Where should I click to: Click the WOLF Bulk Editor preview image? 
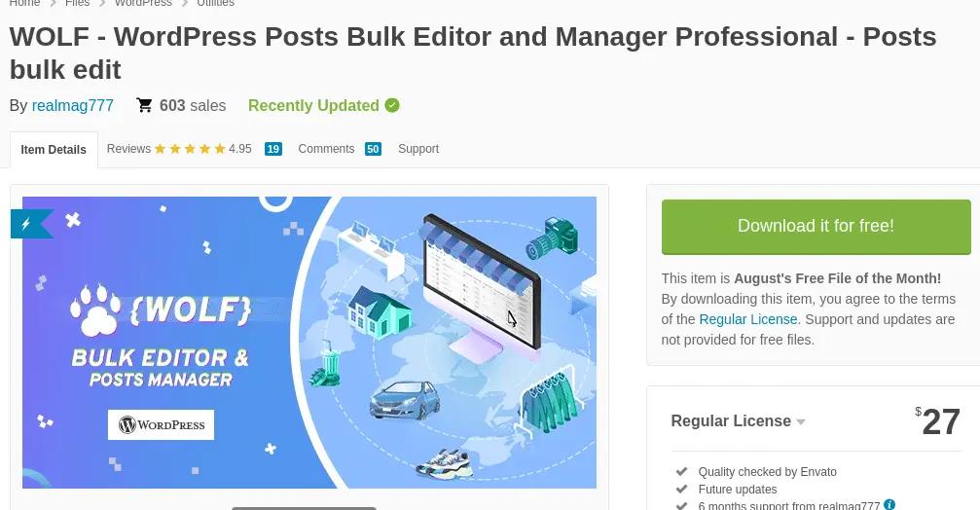[309, 343]
